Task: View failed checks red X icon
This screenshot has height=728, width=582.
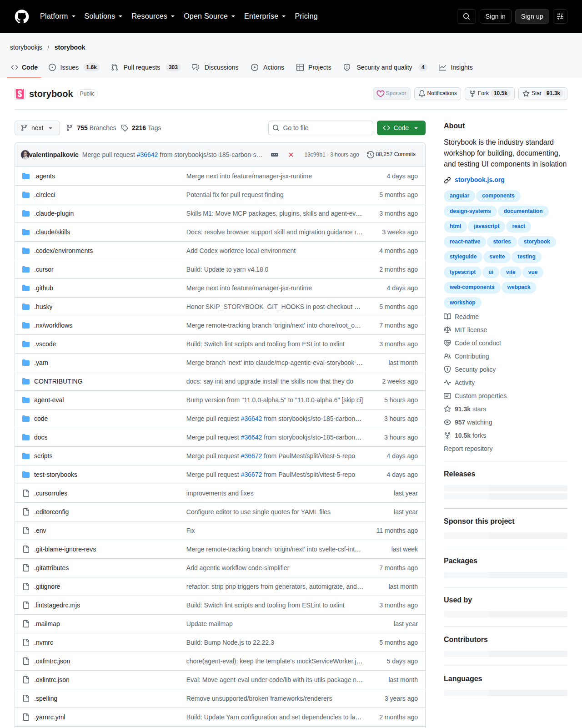Action: tap(291, 155)
